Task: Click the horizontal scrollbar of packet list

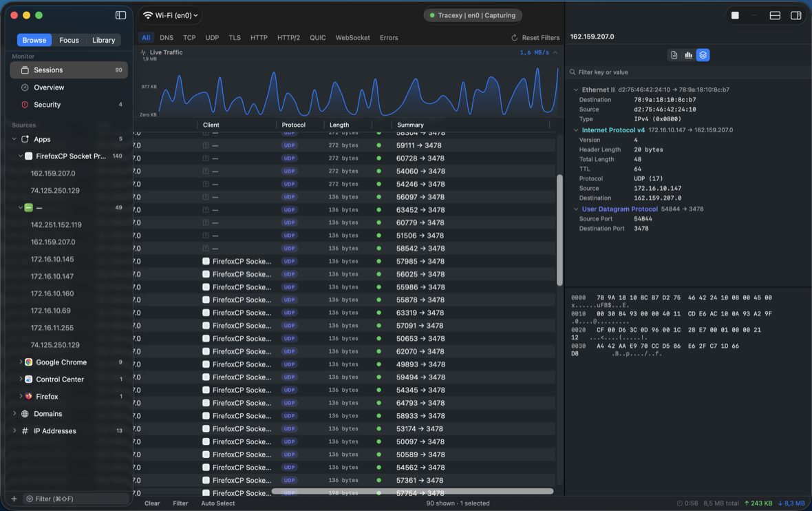Action: [412, 491]
